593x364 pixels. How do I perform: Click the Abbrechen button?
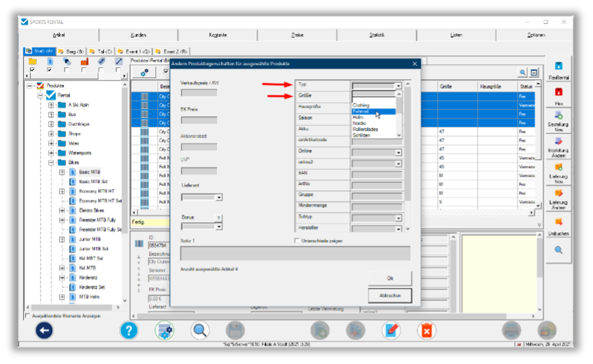(389, 295)
